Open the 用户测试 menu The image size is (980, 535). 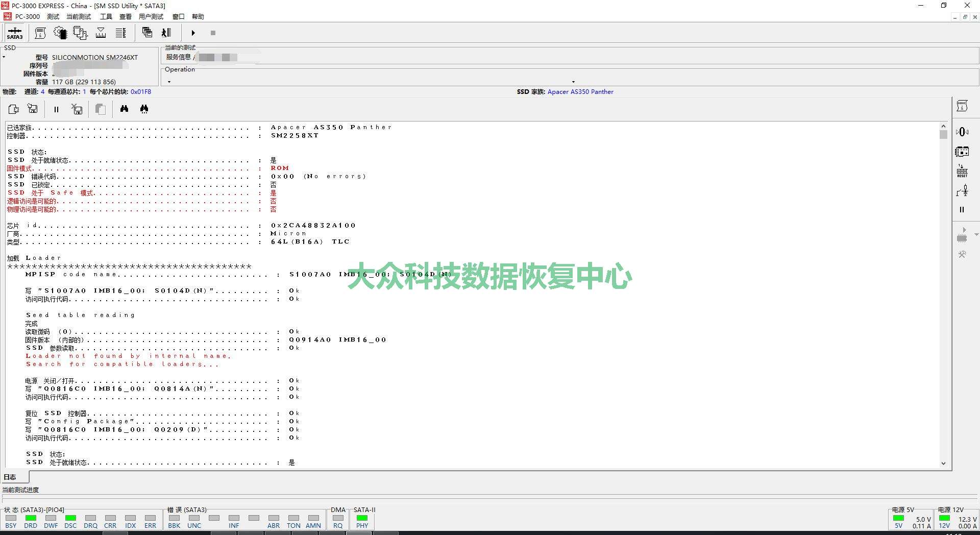coord(151,17)
